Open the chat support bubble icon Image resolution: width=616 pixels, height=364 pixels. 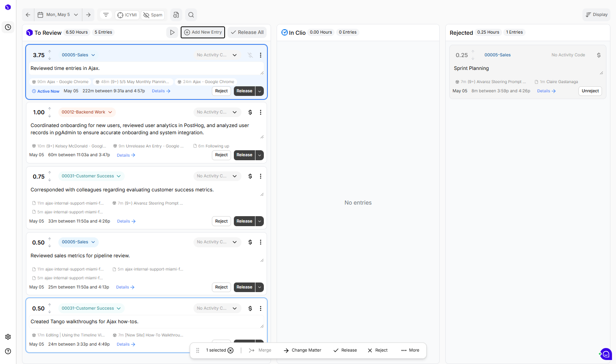tap(606, 354)
